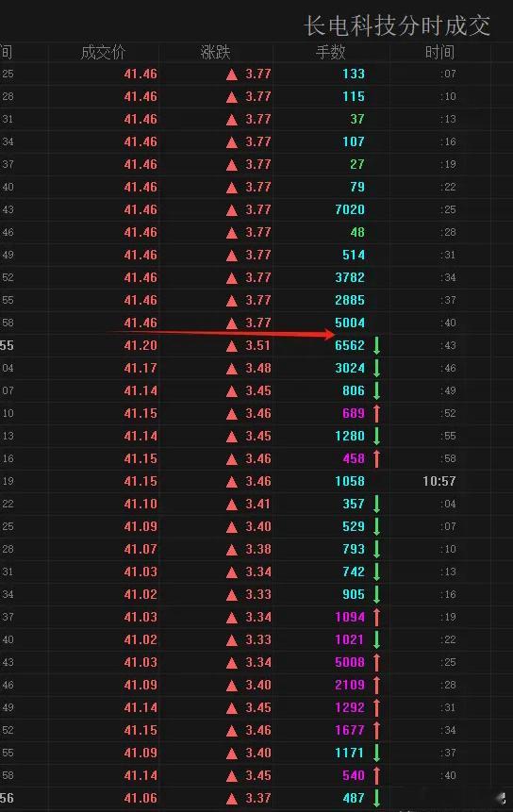The height and width of the screenshot is (812, 513).
Task: Click red up arrow beside volume 689
Action: (x=377, y=413)
